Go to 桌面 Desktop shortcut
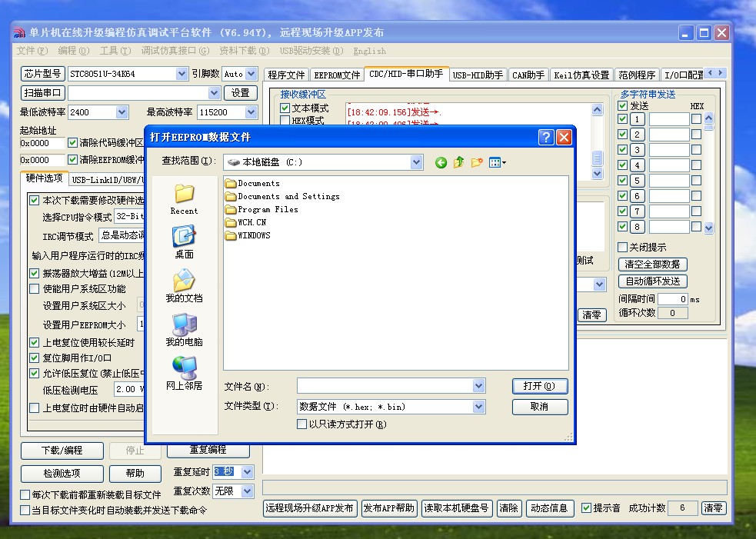This screenshot has height=539, width=756. point(184,242)
